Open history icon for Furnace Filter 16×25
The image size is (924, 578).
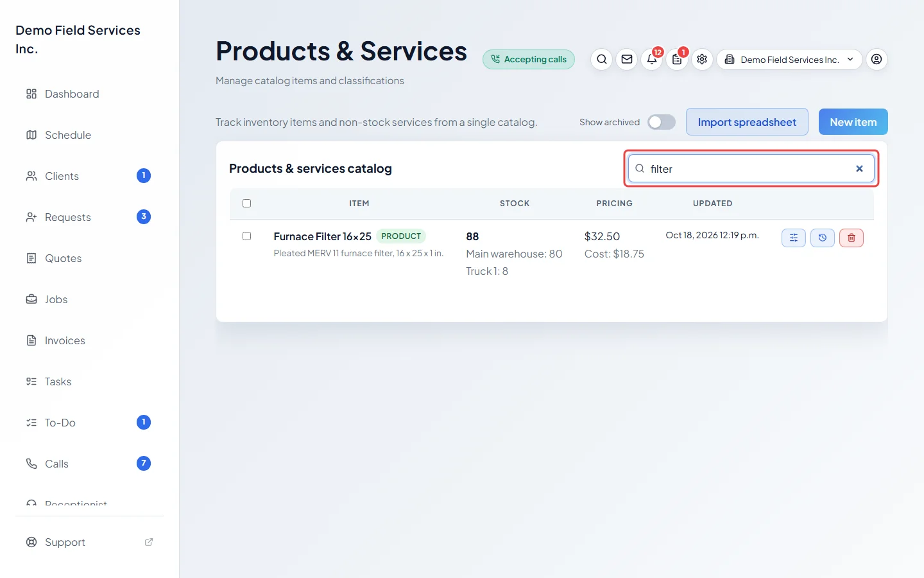823,238
